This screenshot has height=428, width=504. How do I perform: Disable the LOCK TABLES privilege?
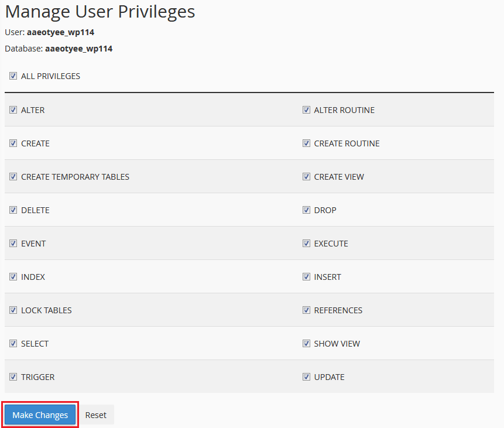(13, 310)
